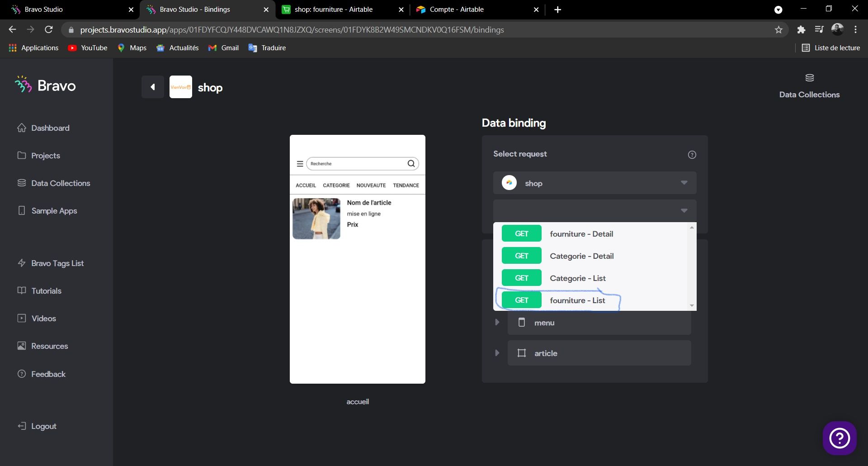Switch to Compte - Airtable browser tab

pos(476,10)
